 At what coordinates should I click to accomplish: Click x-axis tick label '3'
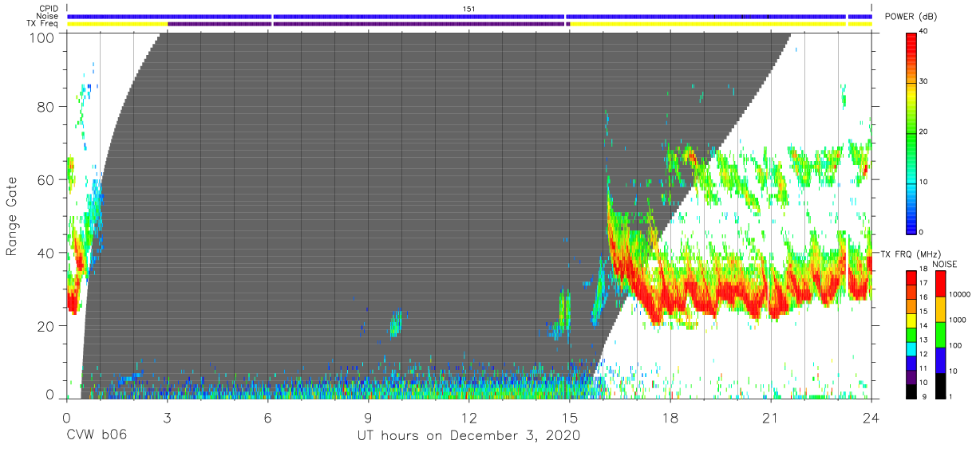click(x=168, y=417)
